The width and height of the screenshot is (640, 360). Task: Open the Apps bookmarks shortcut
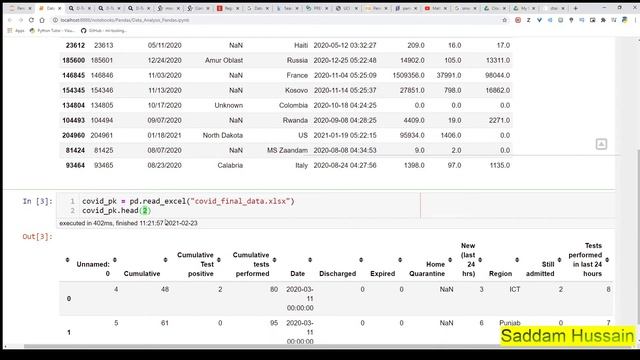click(x=16, y=31)
